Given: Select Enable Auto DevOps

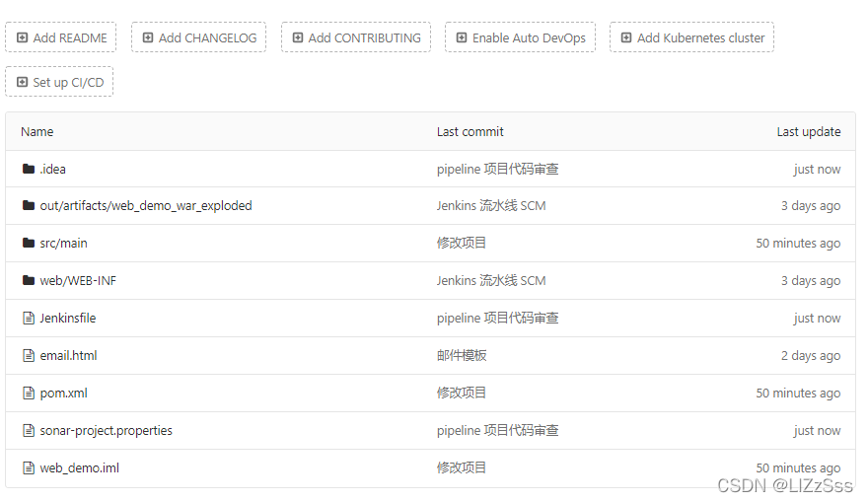Looking at the screenshot, I should [x=520, y=37].
